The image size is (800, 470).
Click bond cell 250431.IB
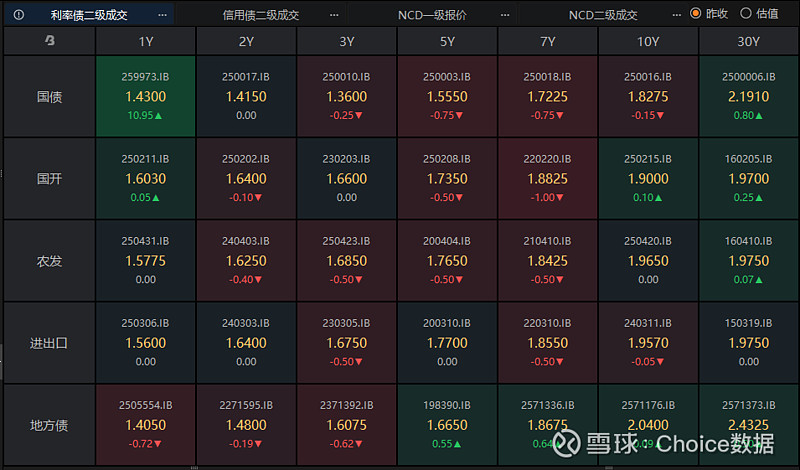[145, 261]
